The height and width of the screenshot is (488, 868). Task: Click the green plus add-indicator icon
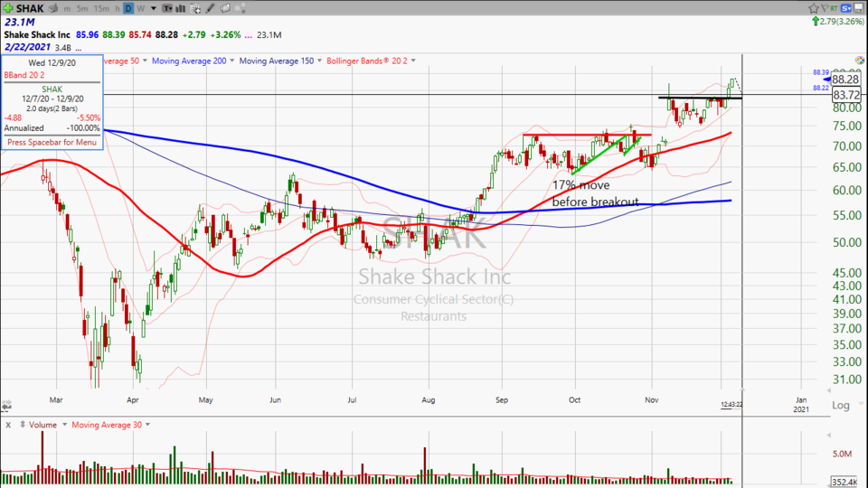[8, 8]
